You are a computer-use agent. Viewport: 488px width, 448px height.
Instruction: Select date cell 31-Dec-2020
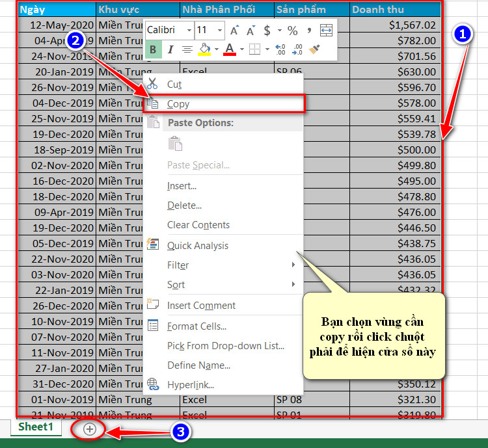click(57, 384)
